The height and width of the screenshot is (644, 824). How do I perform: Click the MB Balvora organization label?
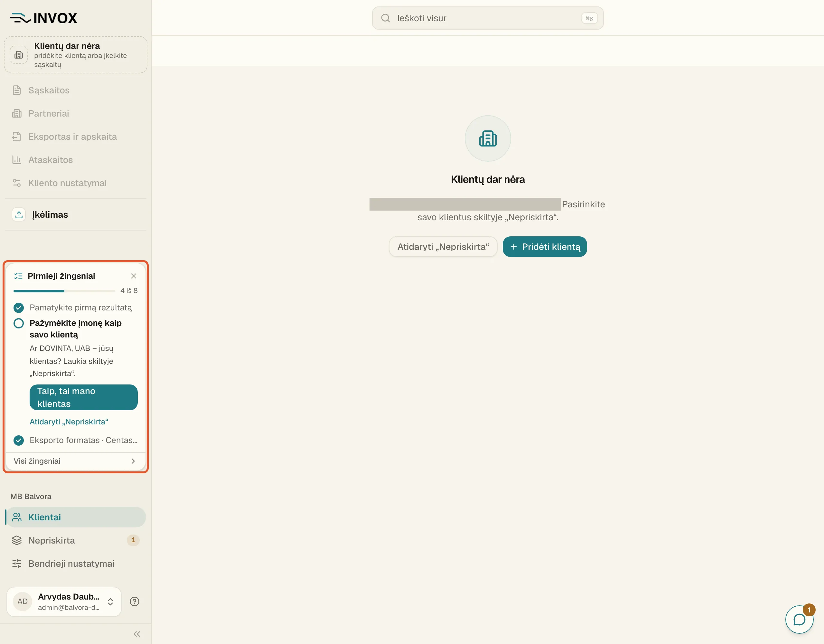(31, 497)
